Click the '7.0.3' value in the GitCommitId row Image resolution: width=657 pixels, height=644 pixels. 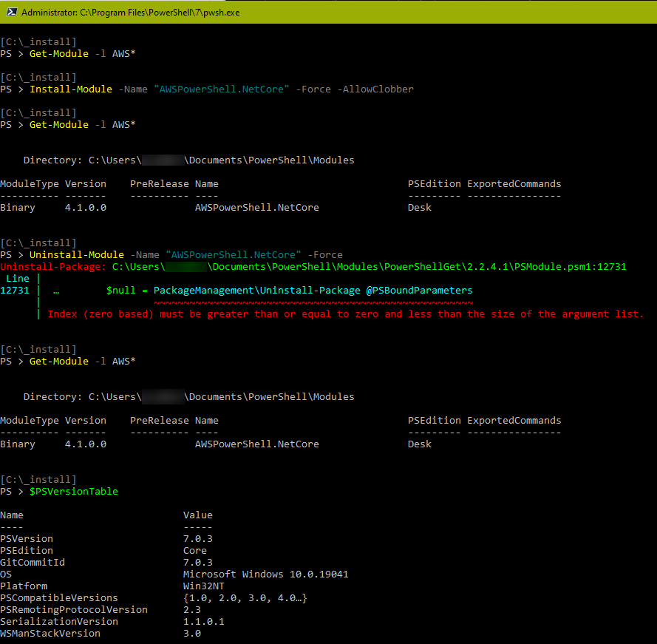coord(198,562)
